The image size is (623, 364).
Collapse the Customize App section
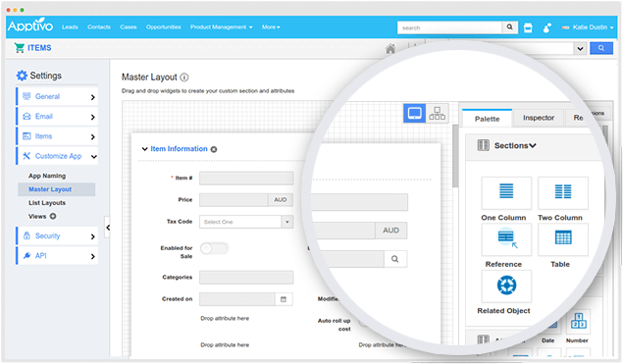57,156
